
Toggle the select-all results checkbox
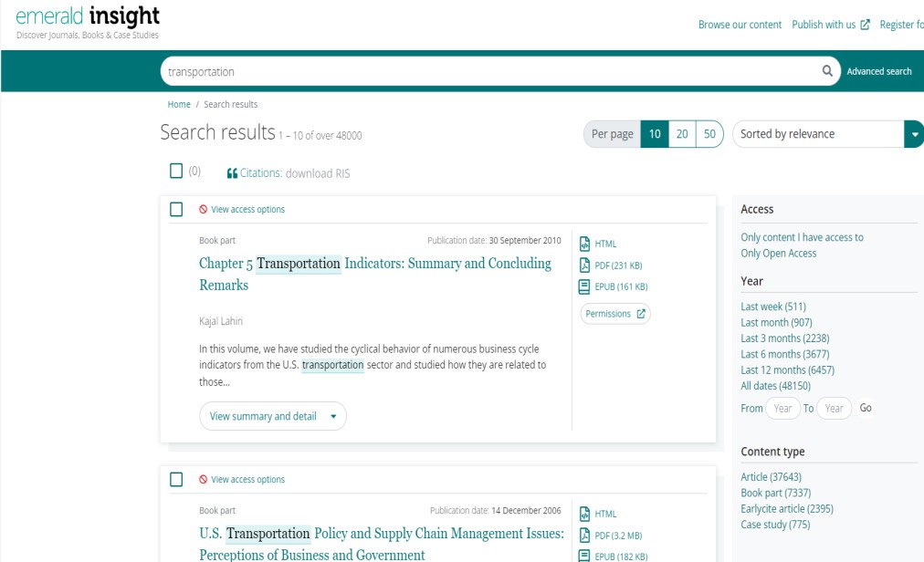(x=176, y=172)
